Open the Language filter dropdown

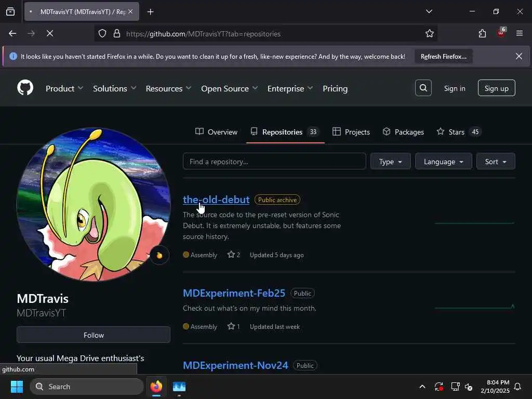point(444,161)
